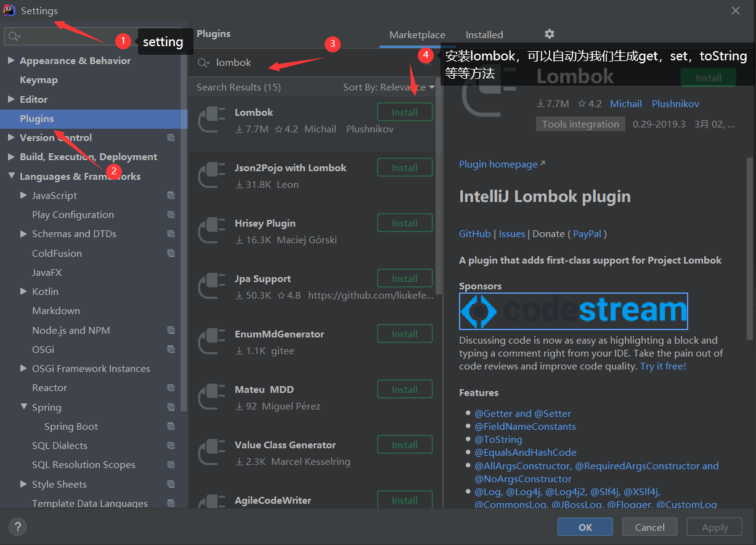Open the @ToString feature link

[498, 440]
